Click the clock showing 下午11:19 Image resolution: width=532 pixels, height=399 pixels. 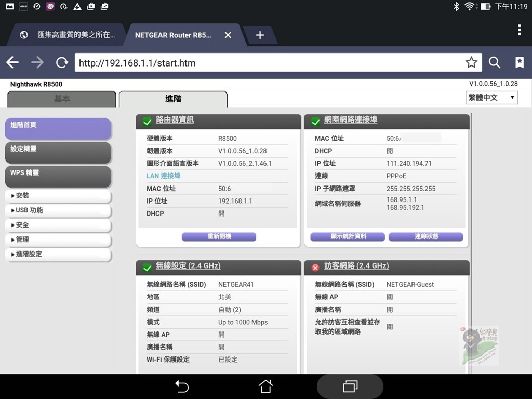tap(511, 6)
